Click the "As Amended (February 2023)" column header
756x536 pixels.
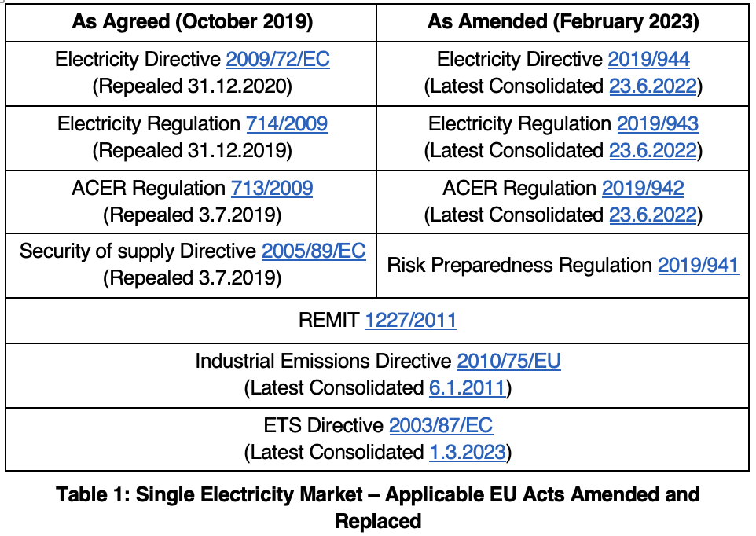pyautogui.click(x=563, y=22)
